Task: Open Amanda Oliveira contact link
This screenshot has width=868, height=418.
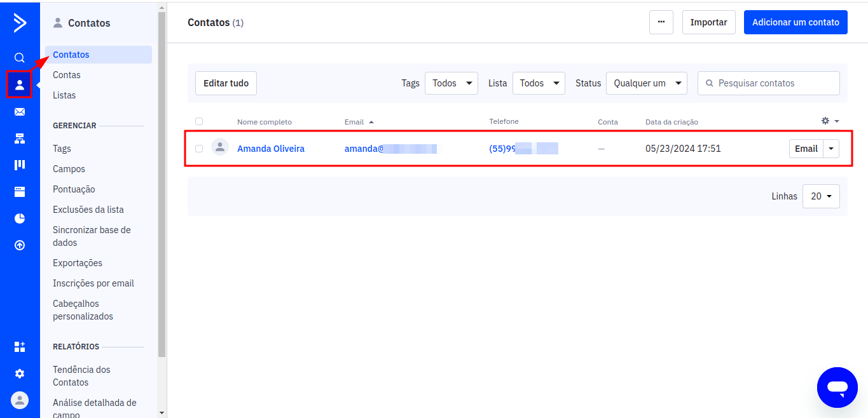Action: pos(271,149)
